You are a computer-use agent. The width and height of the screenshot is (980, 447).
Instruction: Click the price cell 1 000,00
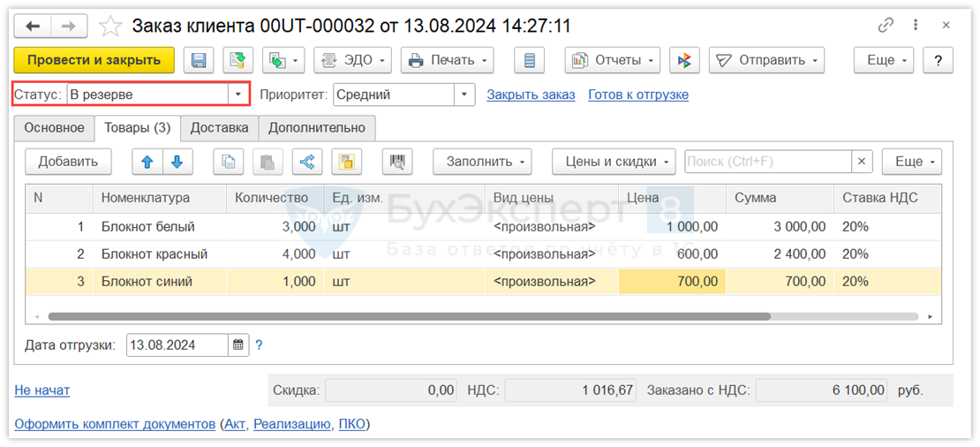pos(672,227)
